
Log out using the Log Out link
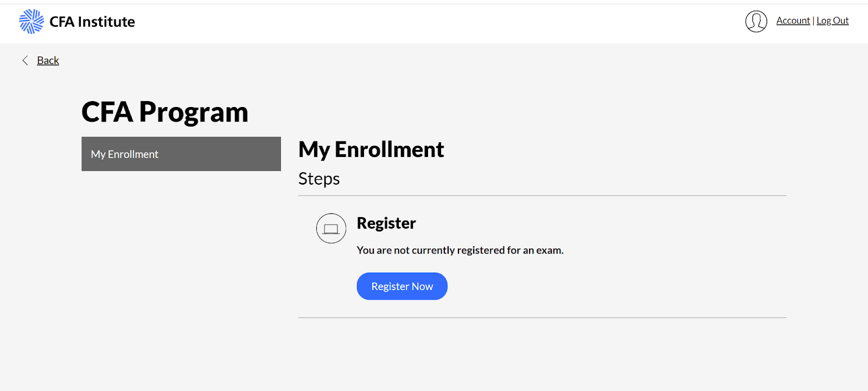coord(833,21)
